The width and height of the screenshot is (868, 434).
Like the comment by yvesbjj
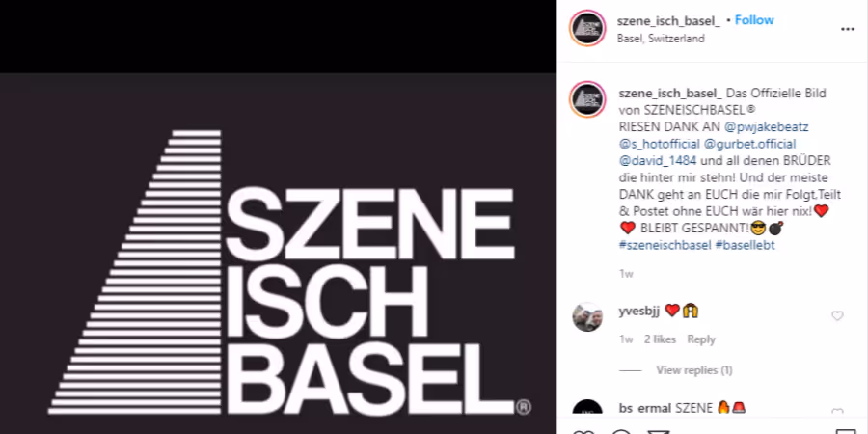coord(837,316)
